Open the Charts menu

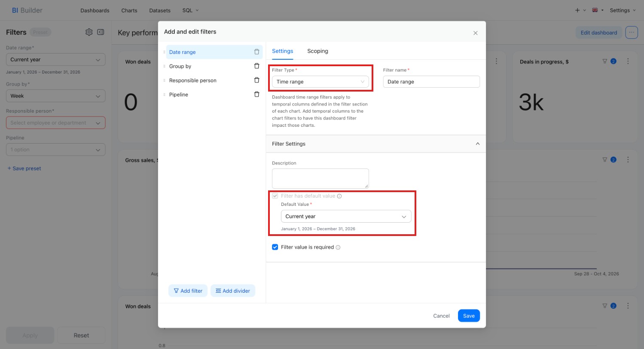(129, 10)
